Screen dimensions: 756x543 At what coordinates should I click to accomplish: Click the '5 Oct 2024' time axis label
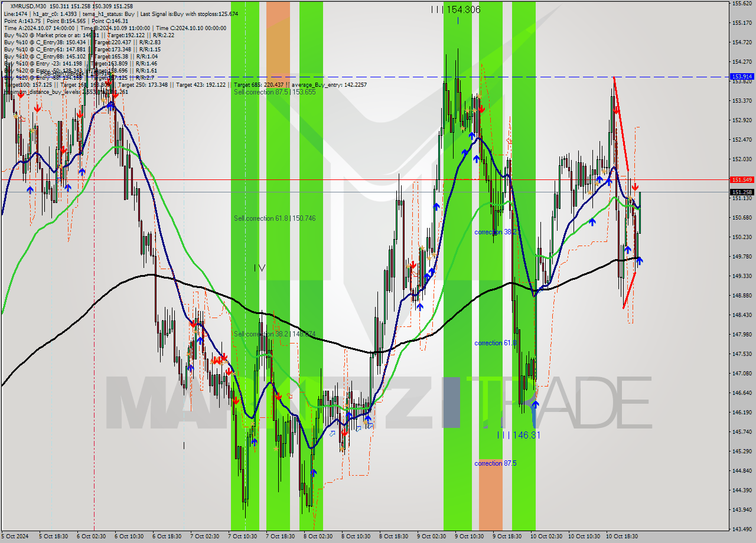coord(15,537)
